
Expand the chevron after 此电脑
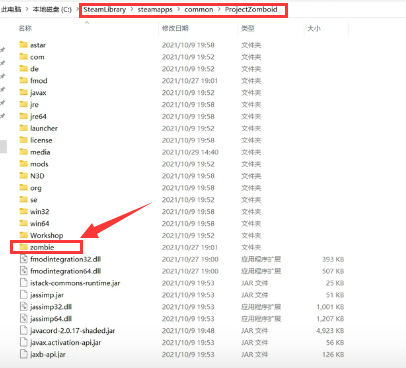click(27, 10)
